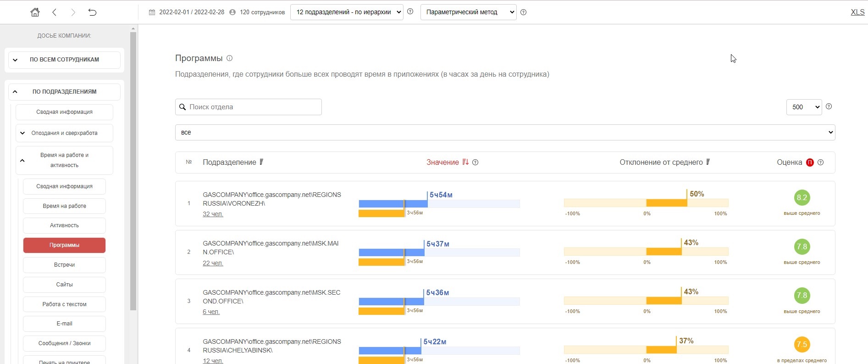Open the 12 подразделений hierarchy dropdown
The width and height of the screenshot is (868, 364).
[347, 12]
